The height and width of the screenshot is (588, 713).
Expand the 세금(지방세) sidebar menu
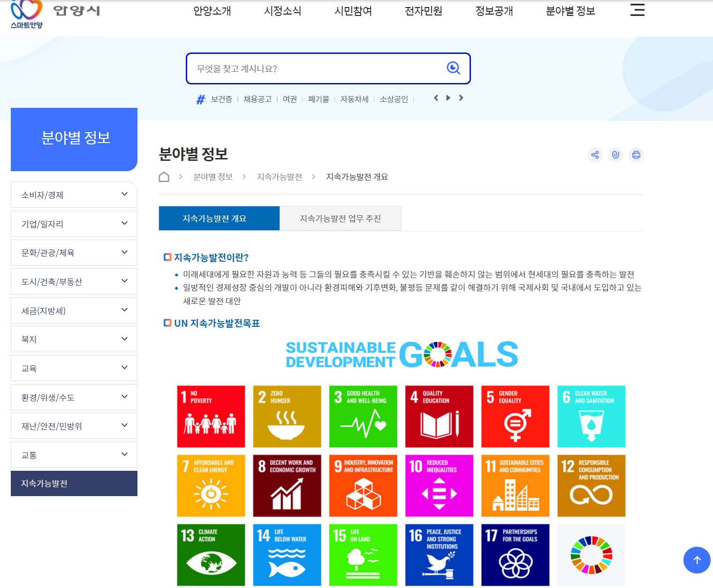74,310
